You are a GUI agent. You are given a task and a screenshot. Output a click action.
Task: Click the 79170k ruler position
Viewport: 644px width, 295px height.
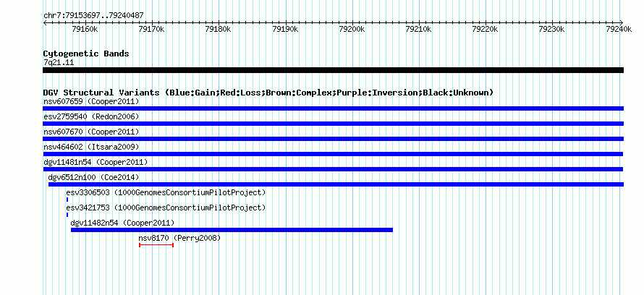point(152,29)
